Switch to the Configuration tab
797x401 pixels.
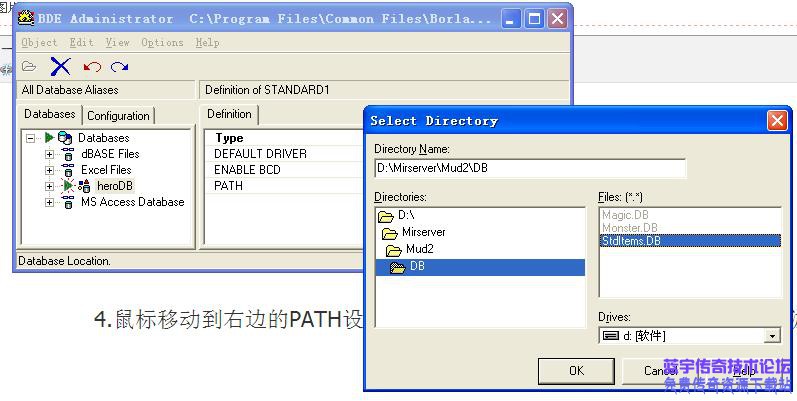[118, 116]
